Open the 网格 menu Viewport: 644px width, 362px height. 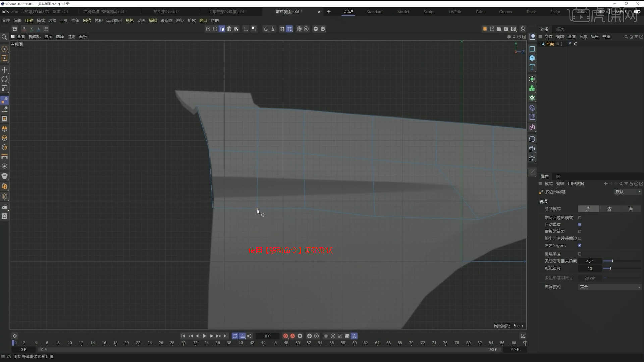[x=87, y=20]
